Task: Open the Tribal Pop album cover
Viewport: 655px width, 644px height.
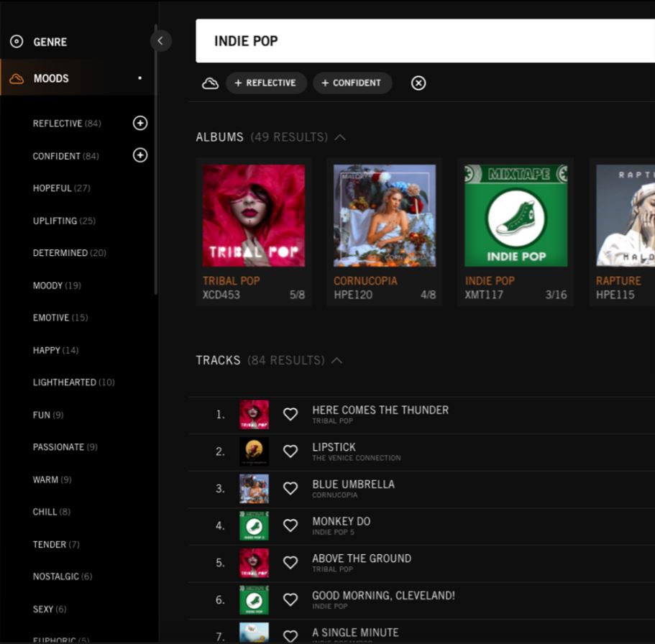Action: coord(253,216)
